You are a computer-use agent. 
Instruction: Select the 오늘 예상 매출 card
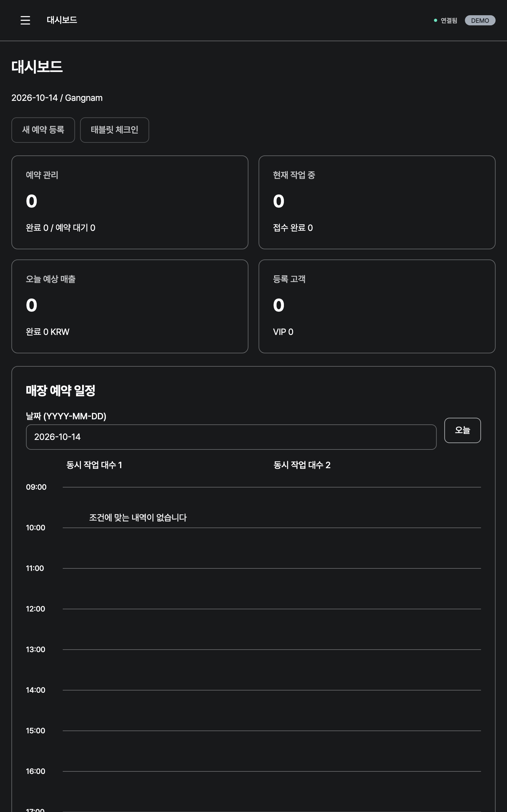[x=130, y=306]
